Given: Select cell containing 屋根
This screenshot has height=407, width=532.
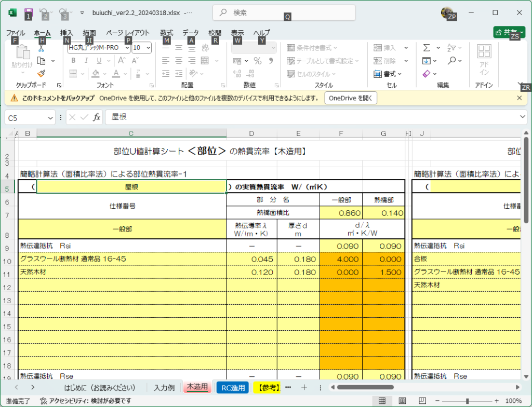Looking at the screenshot, I should coord(131,187).
